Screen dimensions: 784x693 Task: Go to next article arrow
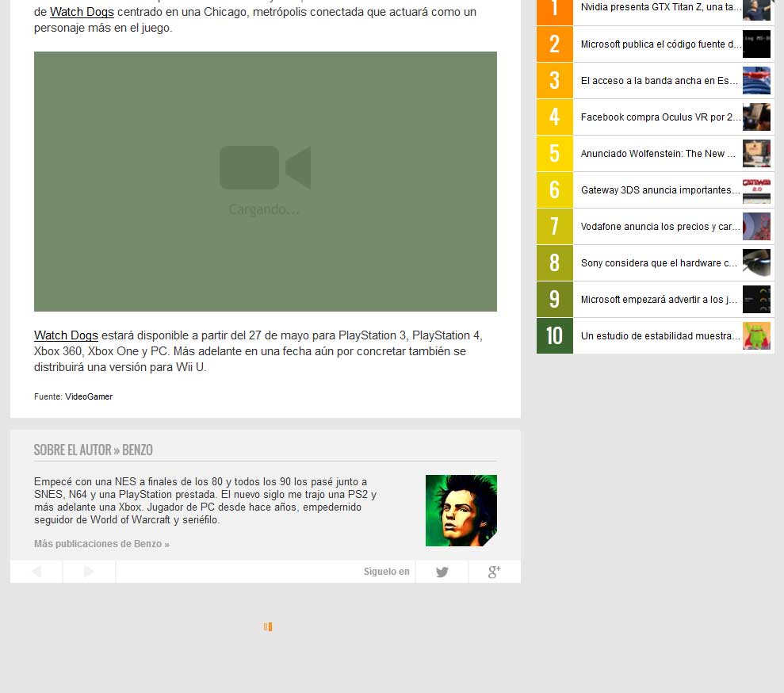pyautogui.click(x=89, y=572)
